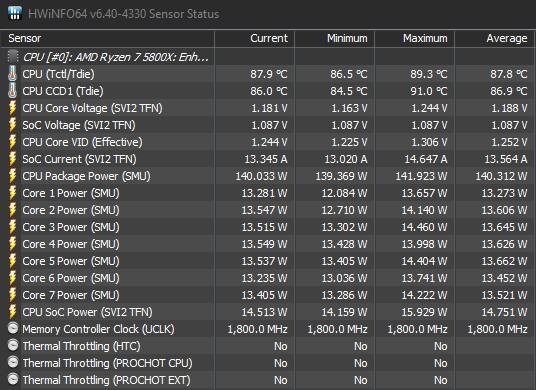Screen dimensions: 536x390
Task: Click lightning icon for CPU Core Voltage
Action: (x=13, y=108)
